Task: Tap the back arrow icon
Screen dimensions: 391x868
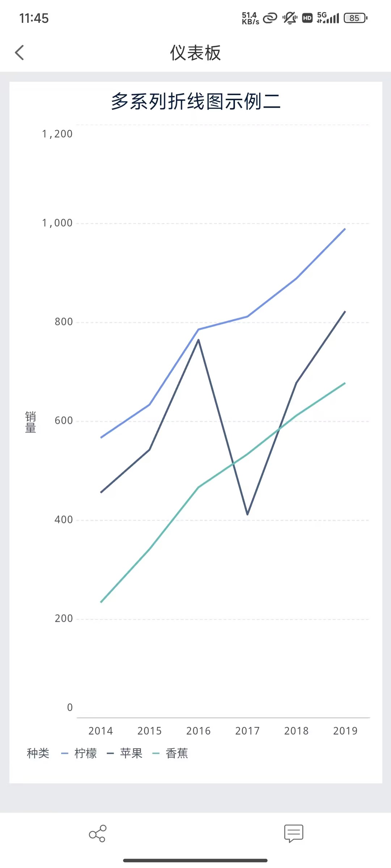Action: coord(20,53)
